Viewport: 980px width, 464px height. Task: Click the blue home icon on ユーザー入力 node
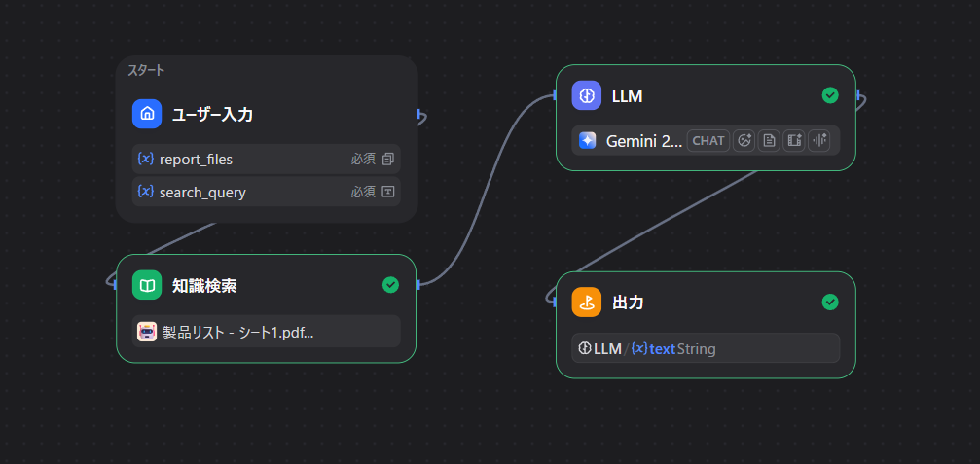pyautogui.click(x=147, y=114)
